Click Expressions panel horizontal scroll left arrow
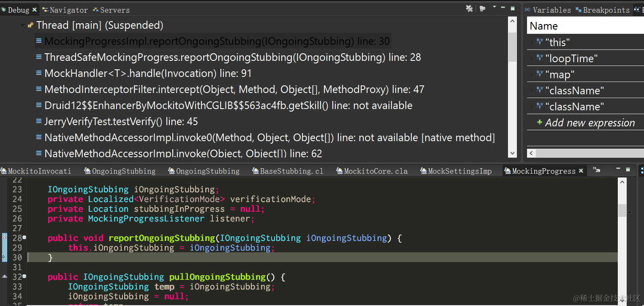This screenshot has width=644, height=306. tap(532, 153)
